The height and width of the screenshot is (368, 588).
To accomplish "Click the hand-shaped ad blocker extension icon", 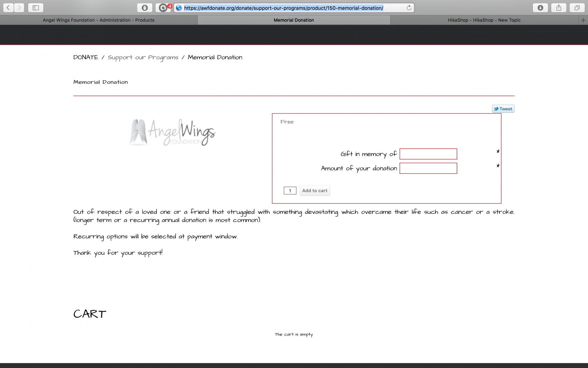I will [145, 8].
